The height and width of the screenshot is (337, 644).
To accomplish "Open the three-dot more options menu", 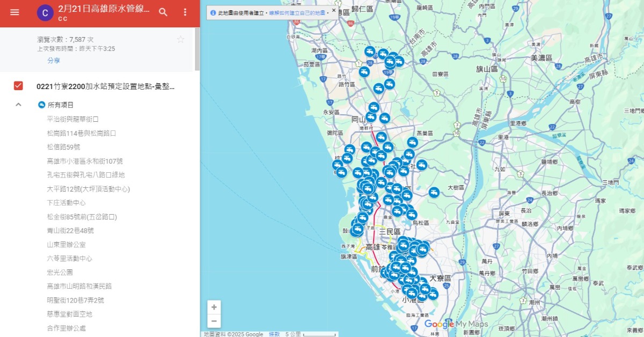I will tap(185, 12).
